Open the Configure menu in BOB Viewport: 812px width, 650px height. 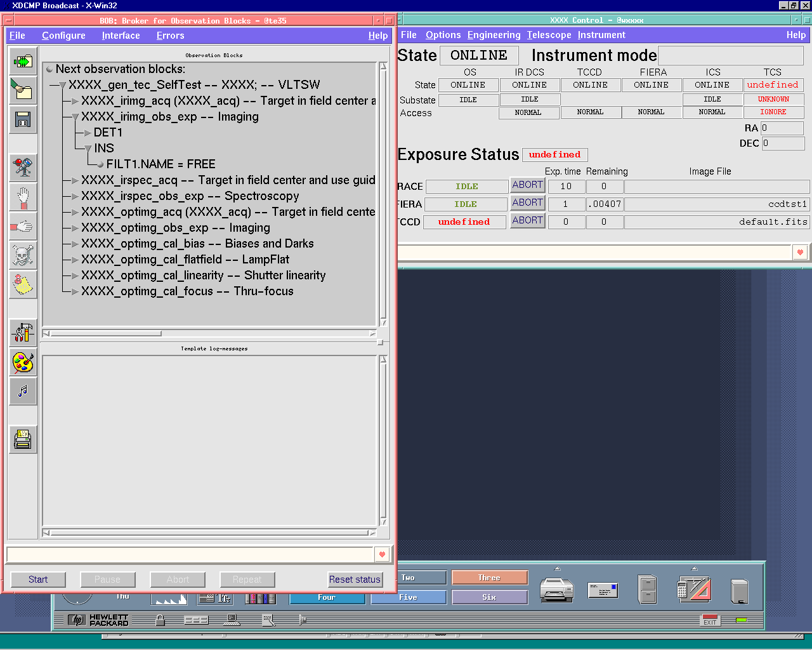[x=63, y=36]
